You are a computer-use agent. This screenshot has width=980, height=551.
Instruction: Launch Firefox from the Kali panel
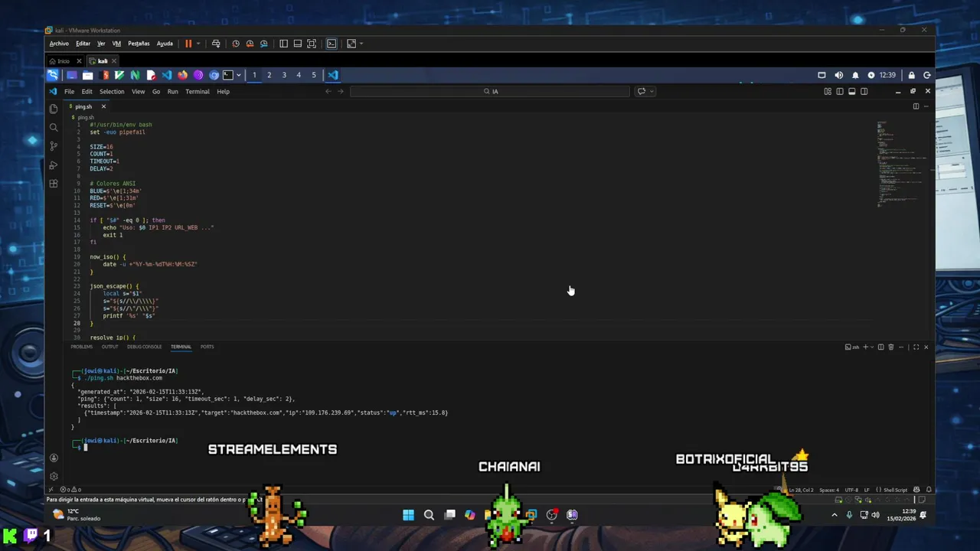pos(182,75)
